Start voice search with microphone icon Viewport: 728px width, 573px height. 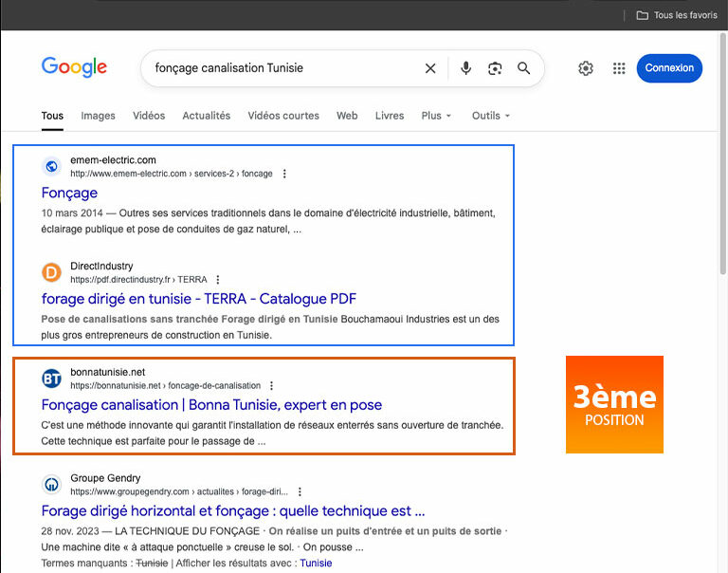[465, 68]
